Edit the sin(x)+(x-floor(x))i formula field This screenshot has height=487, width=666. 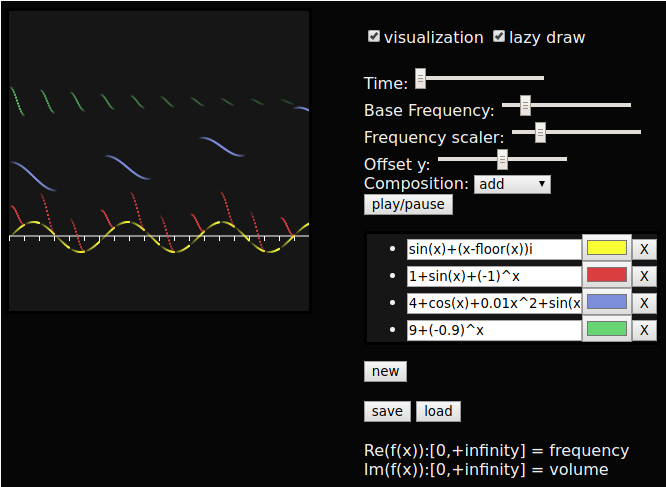coord(494,249)
